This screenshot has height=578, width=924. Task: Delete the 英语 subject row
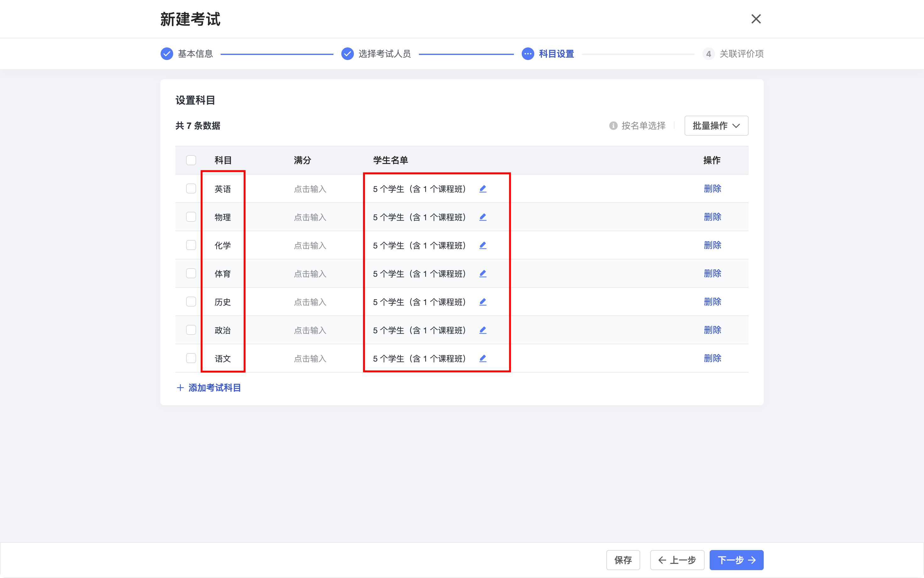tap(712, 188)
